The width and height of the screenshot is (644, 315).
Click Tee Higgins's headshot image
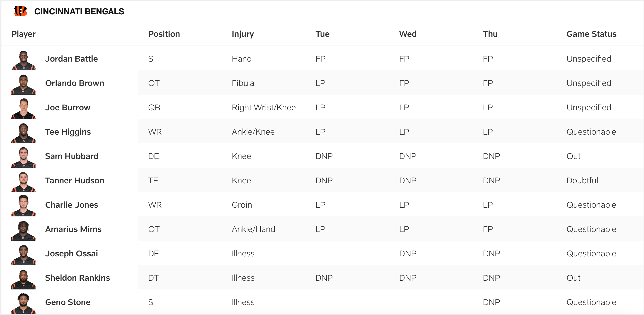[x=23, y=133]
